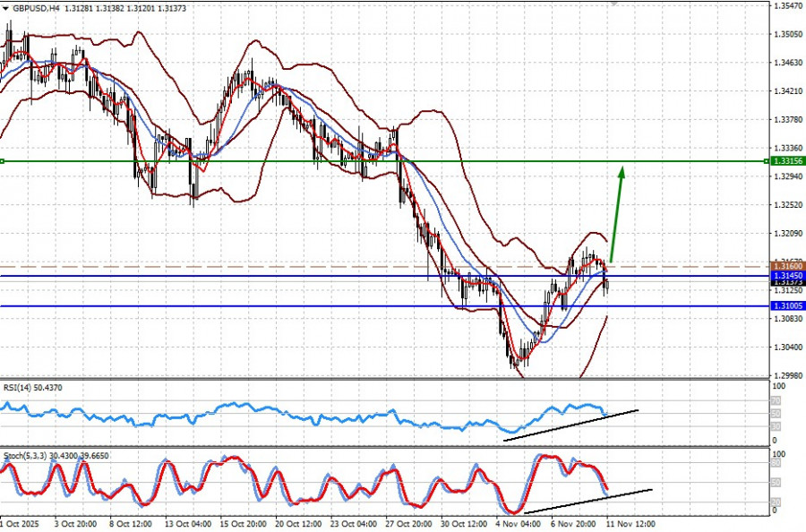Select the black trendline under RSI
This screenshot has width=806, height=532.
(570, 425)
